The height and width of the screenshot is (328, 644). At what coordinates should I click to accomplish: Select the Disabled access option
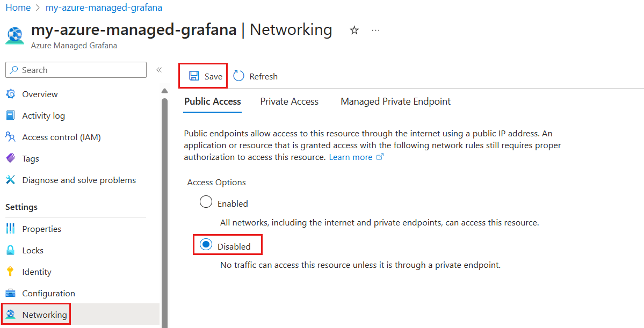point(206,244)
